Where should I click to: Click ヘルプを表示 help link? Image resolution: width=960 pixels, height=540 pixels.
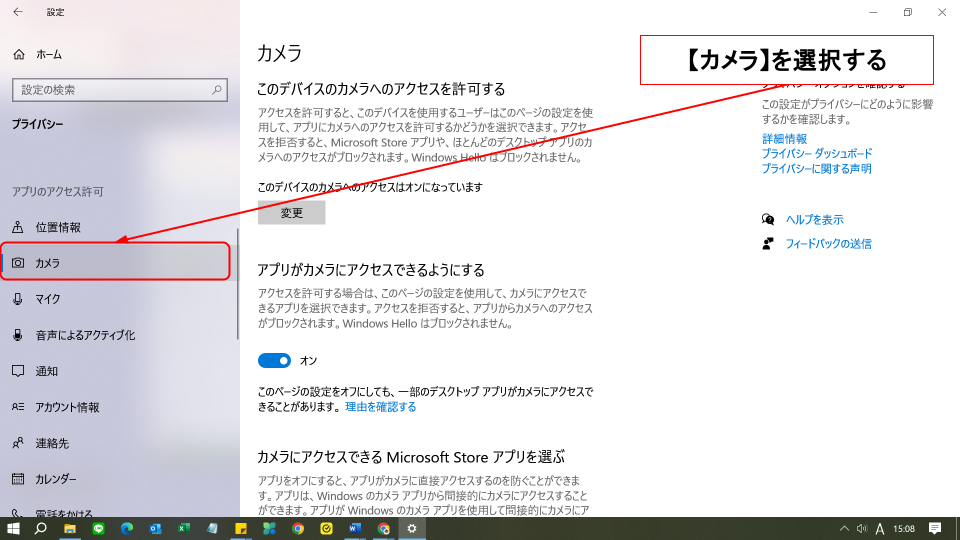(x=814, y=220)
